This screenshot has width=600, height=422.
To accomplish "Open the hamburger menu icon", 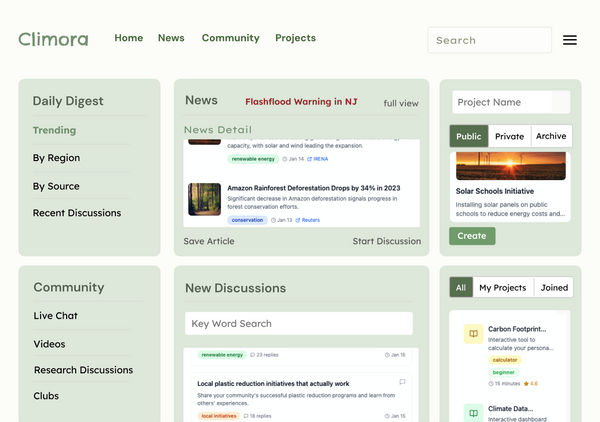I will (x=569, y=40).
